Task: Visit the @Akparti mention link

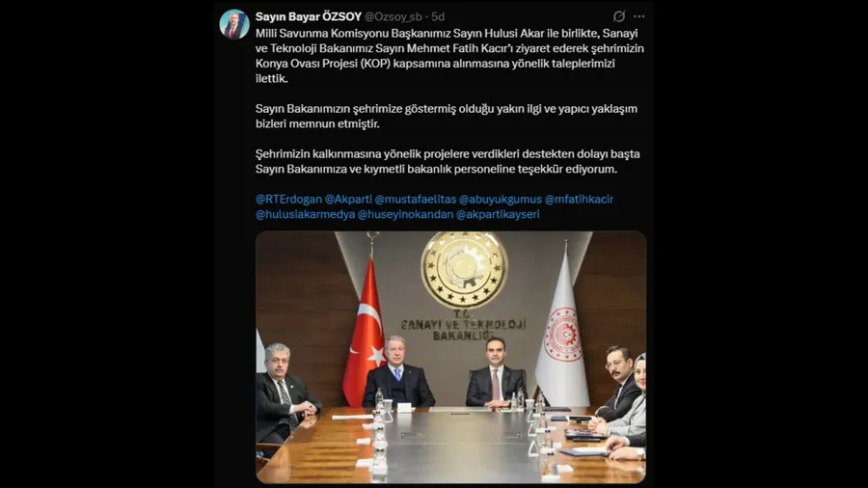Action: tap(348, 200)
